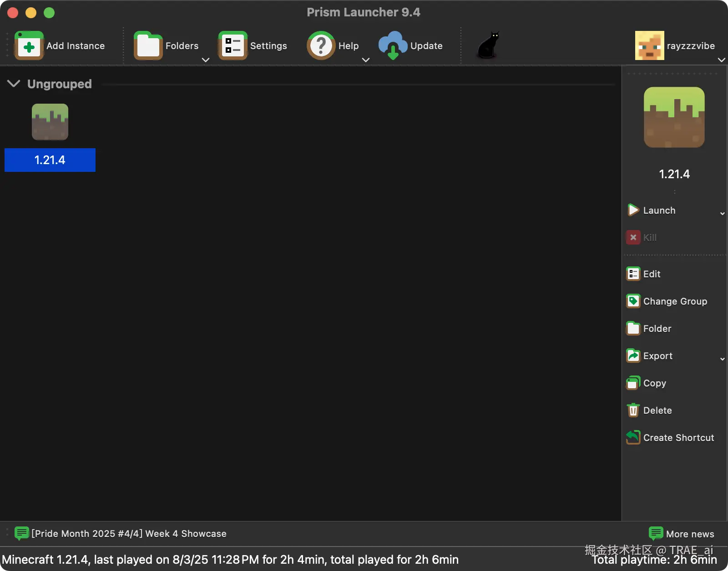Click the rayzzzvibe username

click(691, 46)
